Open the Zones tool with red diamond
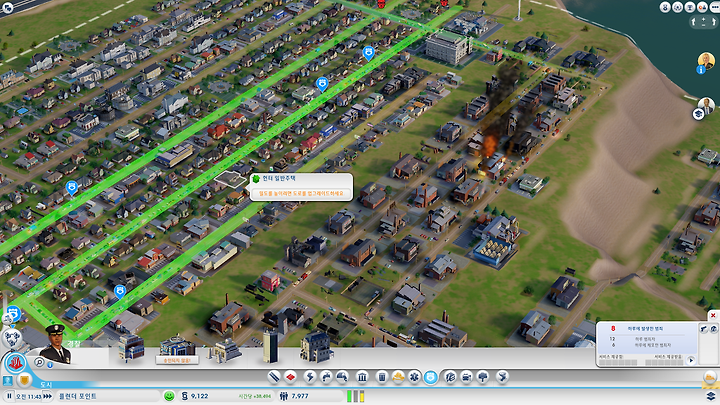The image size is (720, 405). click(x=291, y=377)
